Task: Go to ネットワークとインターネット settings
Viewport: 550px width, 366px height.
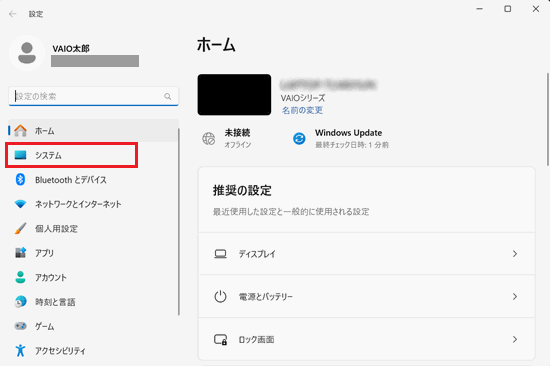Action: click(93, 204)
